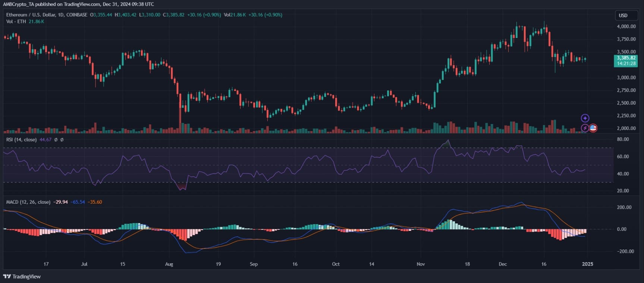The image size is (644, 283).
Task: Click the TradingView logo at bottom left
Action: (22, 276)
